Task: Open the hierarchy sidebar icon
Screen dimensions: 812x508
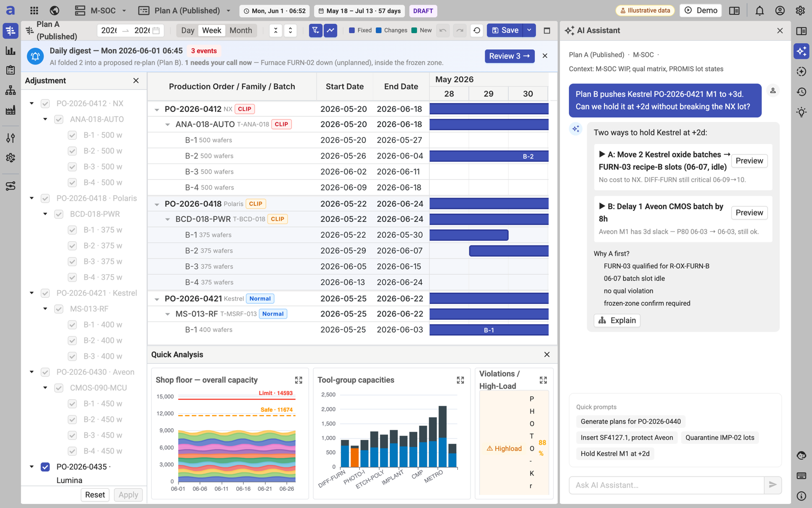Action: pyautogui.click(x=10, y=90)
